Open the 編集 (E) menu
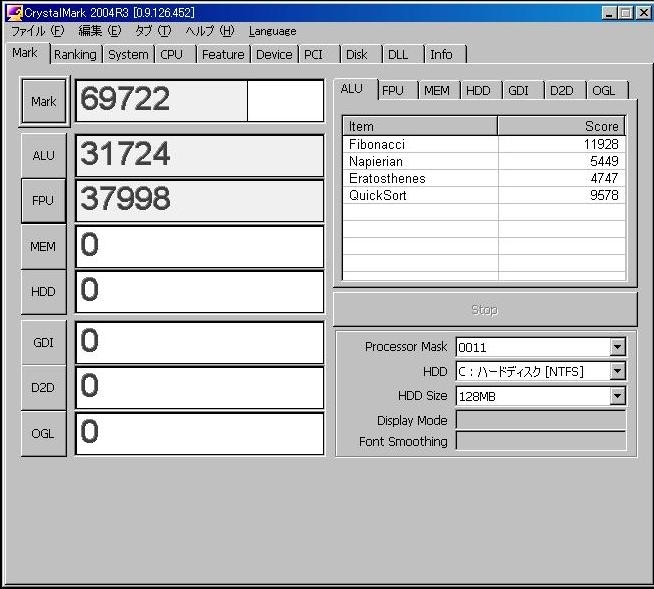This screenshot has height=589, width=654. [x=100, y=31]
